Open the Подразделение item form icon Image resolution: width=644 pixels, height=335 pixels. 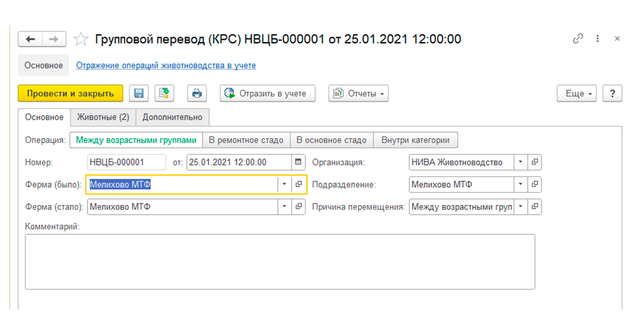(535, 184)
